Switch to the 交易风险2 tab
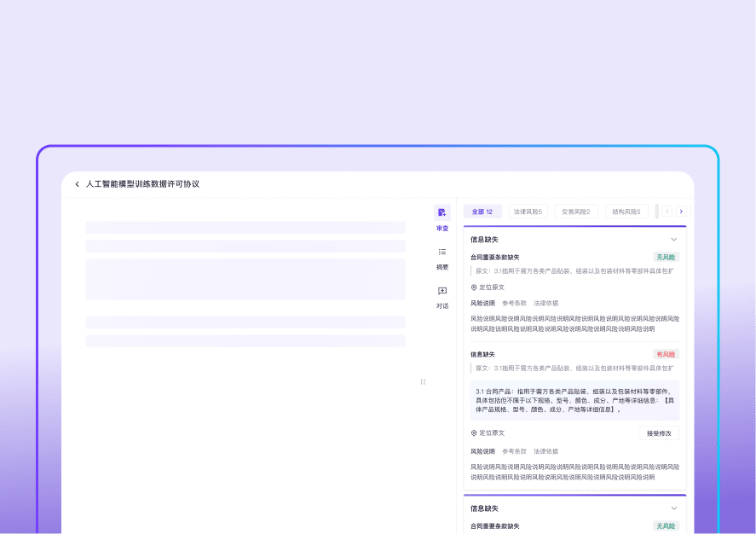This screenshot has width=756, height=534. click(x=575, y=212)
